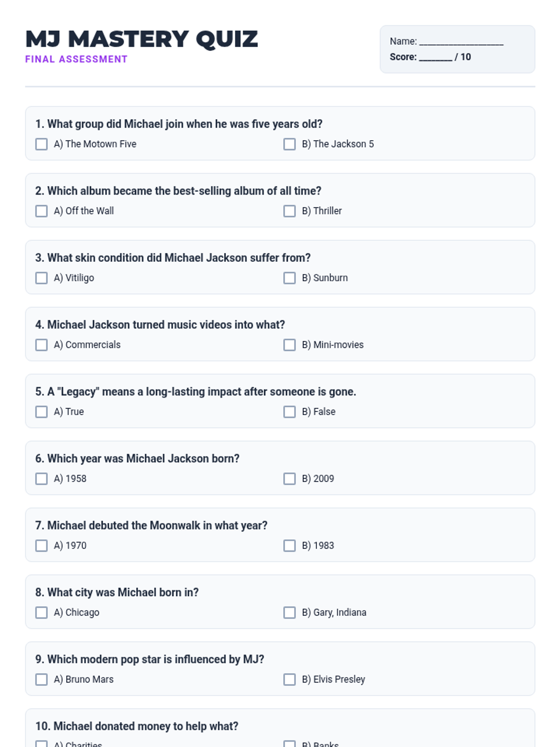Check 'The Jackson 5' answer box
This screenshot has height=747, width=560.
289,144
